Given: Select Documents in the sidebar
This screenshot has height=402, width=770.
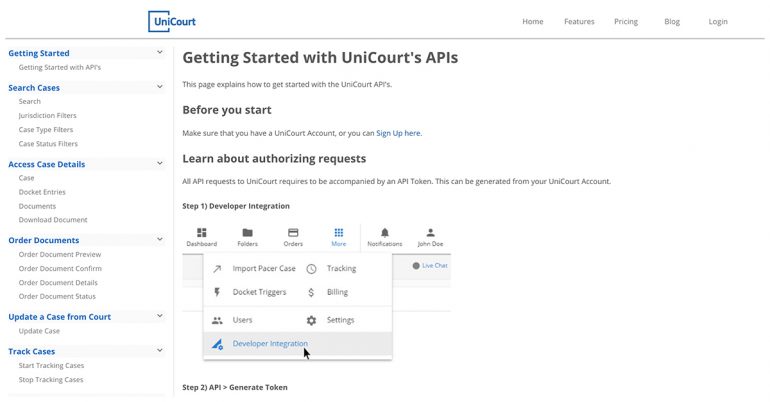Looking at the screenshot, I should (37, 206).
